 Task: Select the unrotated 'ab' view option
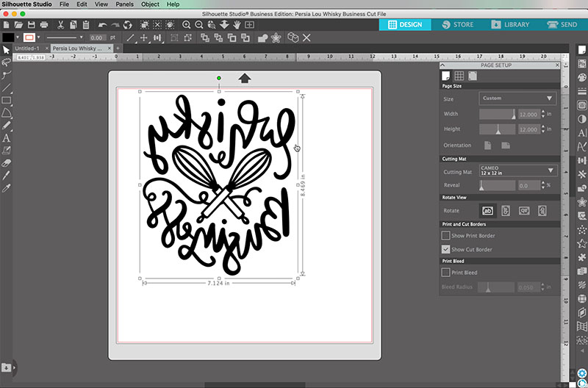488,211
